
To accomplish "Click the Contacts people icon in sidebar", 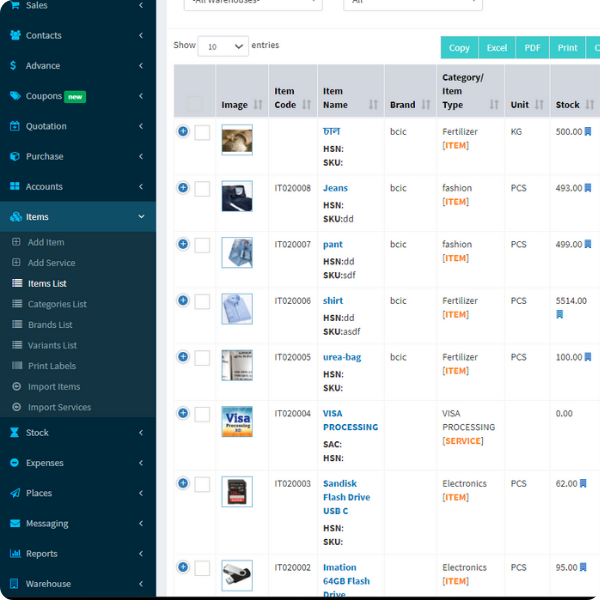I will 15,35.
